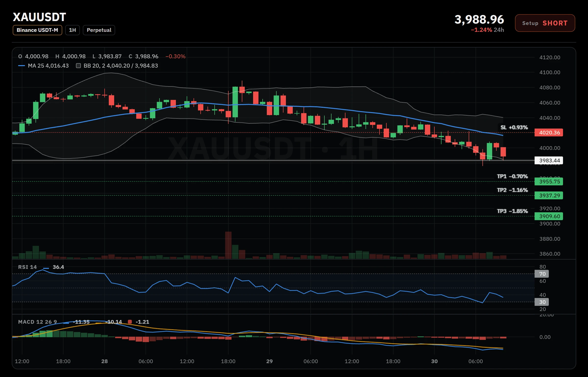
Task: Click the MA 25 blue line legend
Action: point(22,66)
